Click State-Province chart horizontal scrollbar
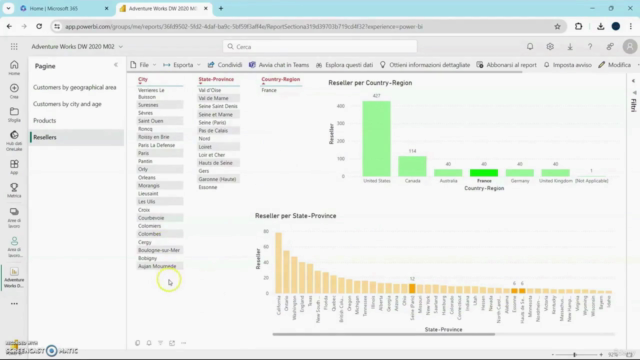Viewport: 640px width, 360px height. (384, 334)
